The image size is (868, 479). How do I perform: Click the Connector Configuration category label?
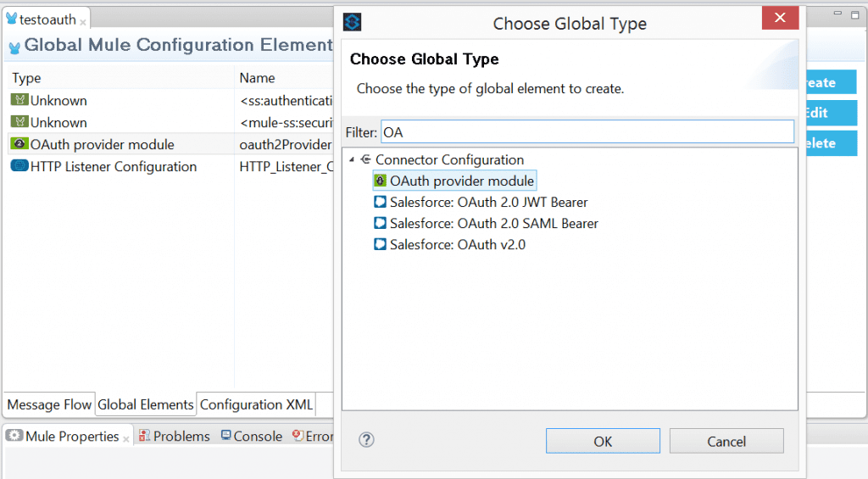449,159
